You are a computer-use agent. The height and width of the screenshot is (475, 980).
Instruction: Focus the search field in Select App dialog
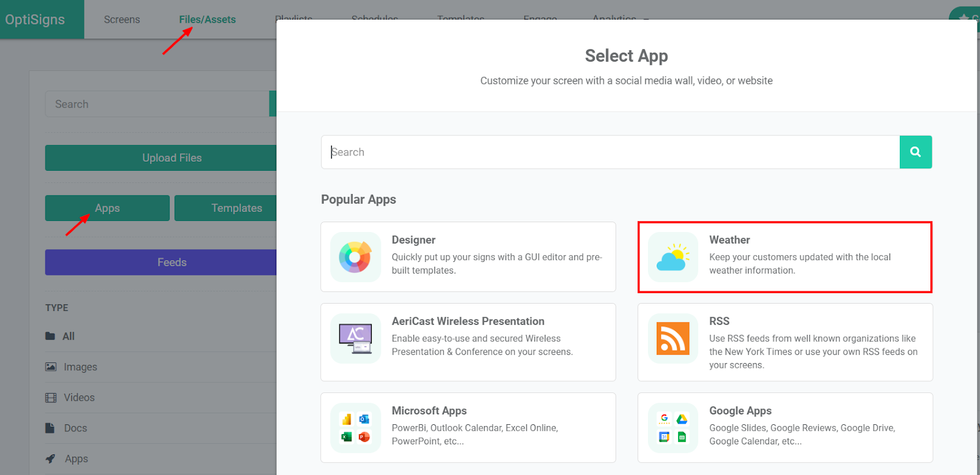pyautogui.click(x=611, y=152)
